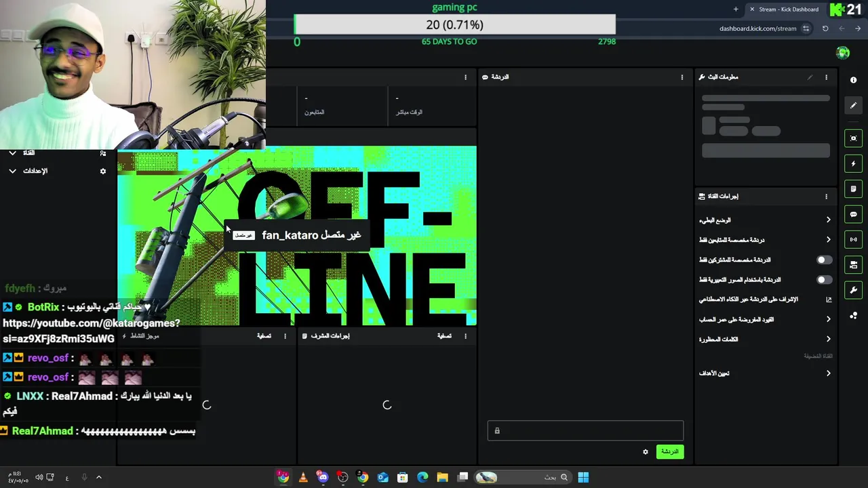Click the gear icon next to الإعدادات
The height and width of the screenshot is (488, 868).
tap(103, 171)
